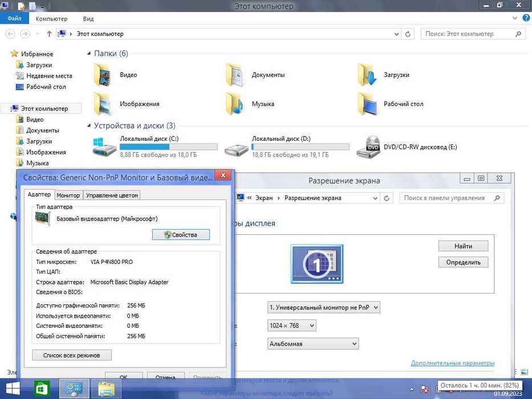Viewport: 532px width, 399px height.
Task: Open the Explorer address bar dropdown arrow
Action: click(x=396, y=34)
